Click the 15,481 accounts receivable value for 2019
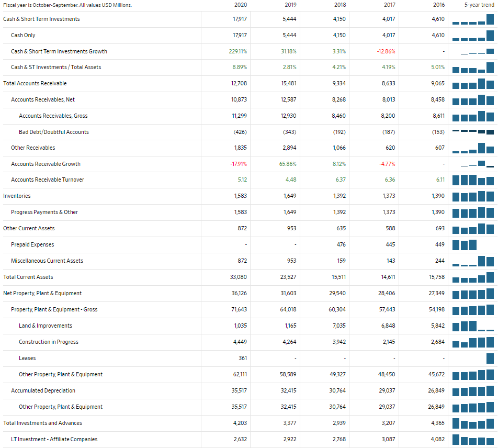The width and height of the screenshot is (498, 448). click(x=288, y=84)
